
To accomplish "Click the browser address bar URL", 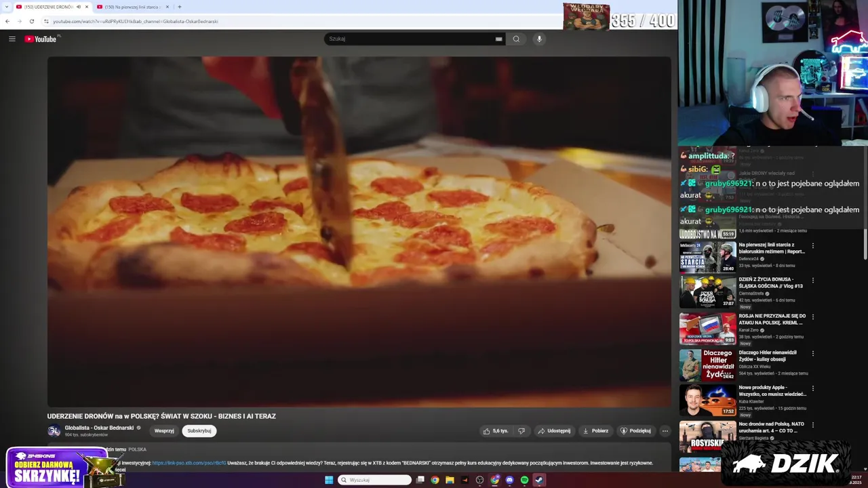I will tap(136, 21).
